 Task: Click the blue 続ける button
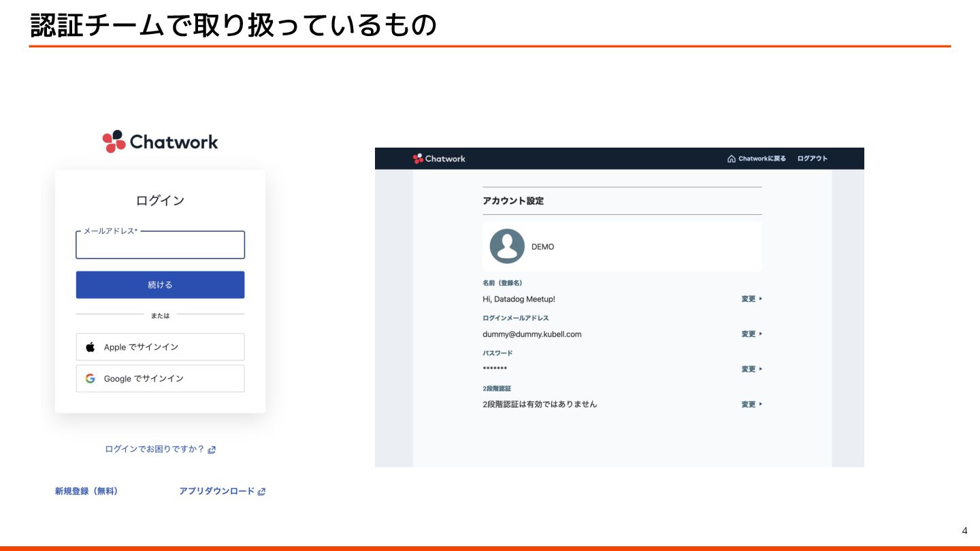click(160, 285)
